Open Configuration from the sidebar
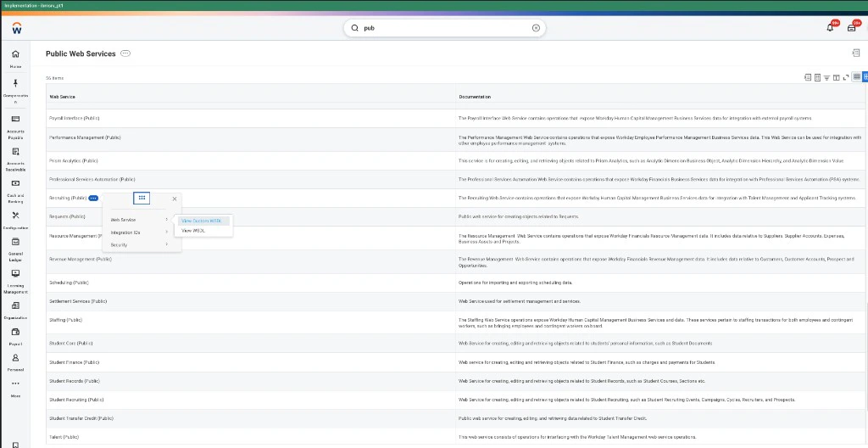This screenshot has width=868, height=448. point(15,221)
